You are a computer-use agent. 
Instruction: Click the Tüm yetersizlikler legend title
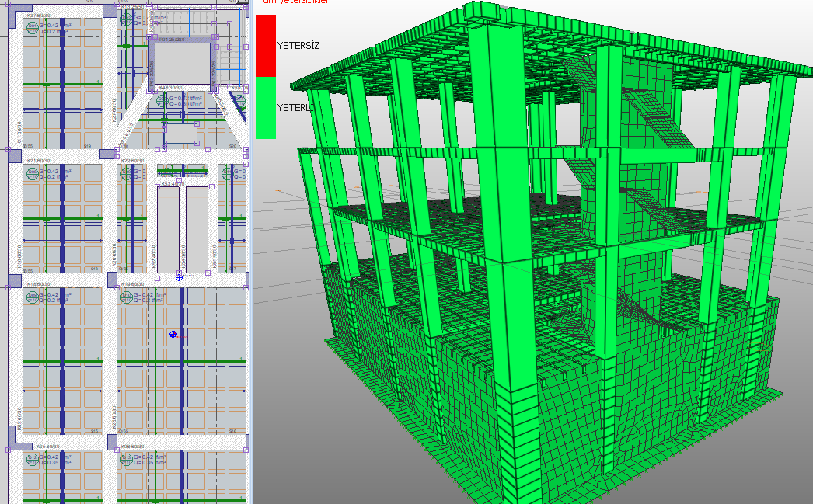pyautogui.click(x=292, y=2)
